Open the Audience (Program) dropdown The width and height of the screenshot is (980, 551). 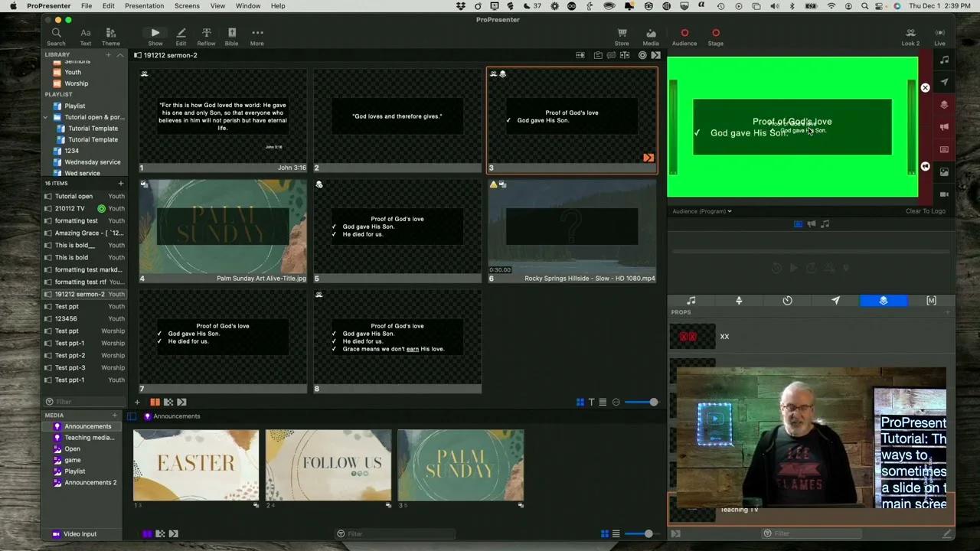point(701,211)
